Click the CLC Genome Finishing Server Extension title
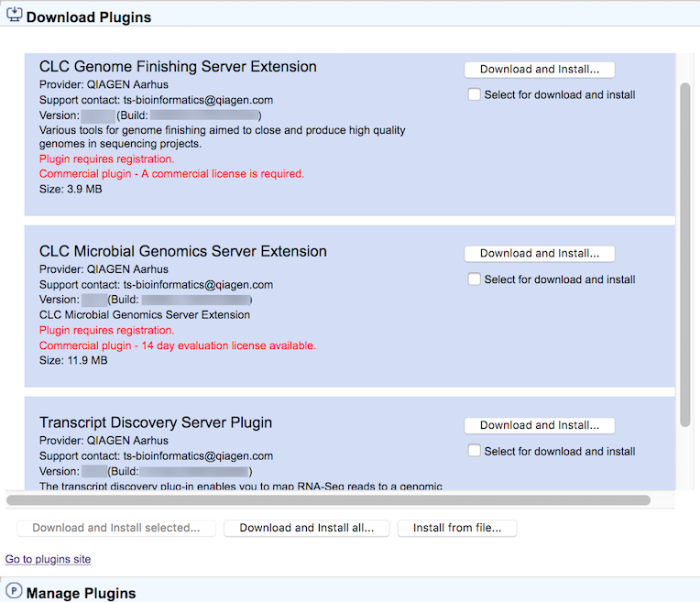700x602 pixels. (x=178, y=67)
